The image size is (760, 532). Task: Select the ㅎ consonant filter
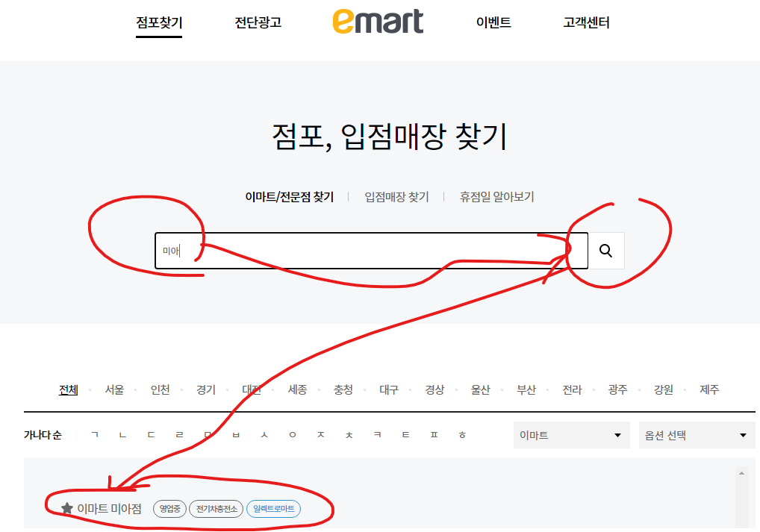coord(462,434)
